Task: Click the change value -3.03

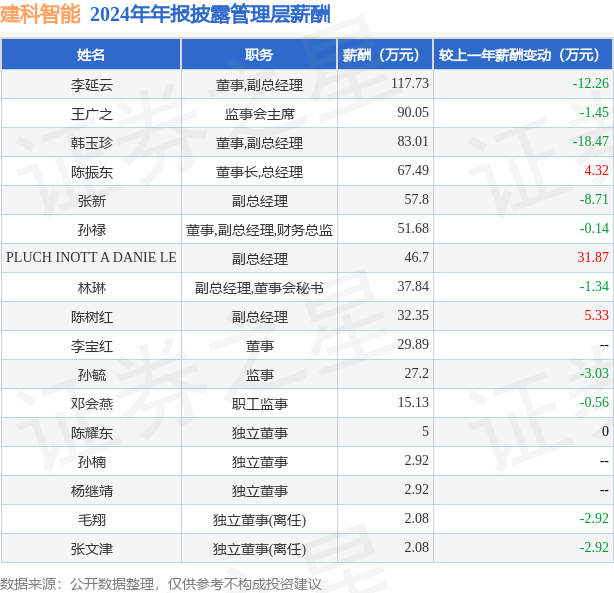Action: [594, 373]
